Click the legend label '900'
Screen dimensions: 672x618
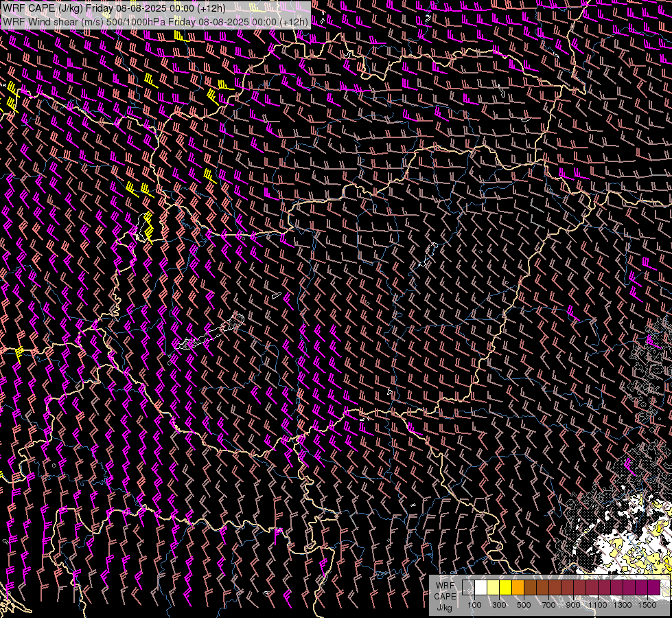(x=573, y=605)
